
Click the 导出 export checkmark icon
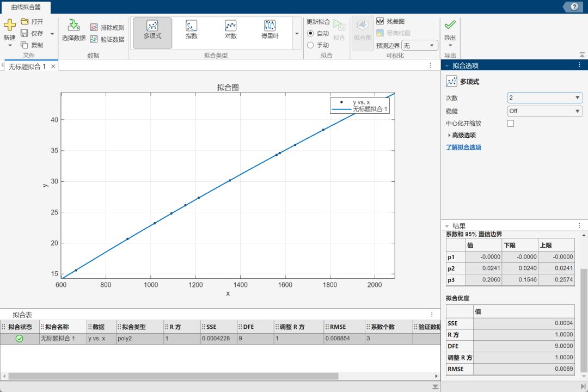click(x=450, y=25)
